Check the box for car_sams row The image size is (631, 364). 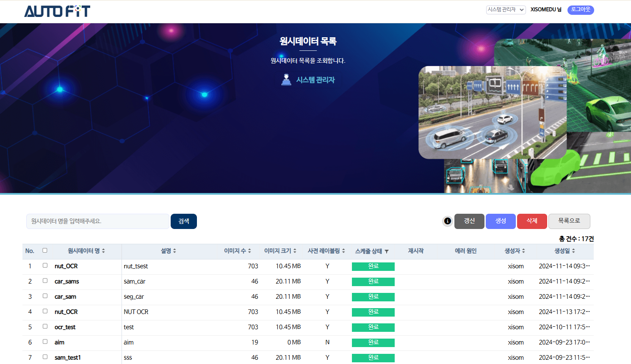(x=45, y=281)
